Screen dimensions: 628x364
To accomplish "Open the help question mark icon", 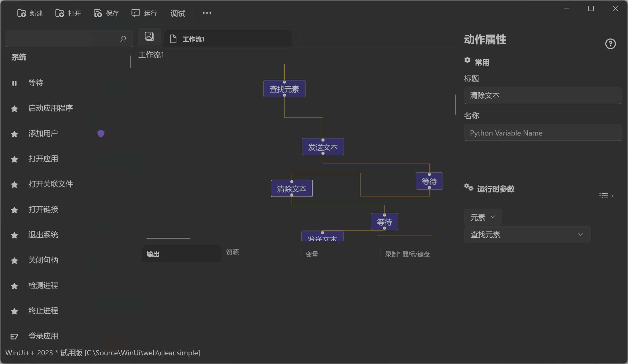I will [x=610, y=44].
